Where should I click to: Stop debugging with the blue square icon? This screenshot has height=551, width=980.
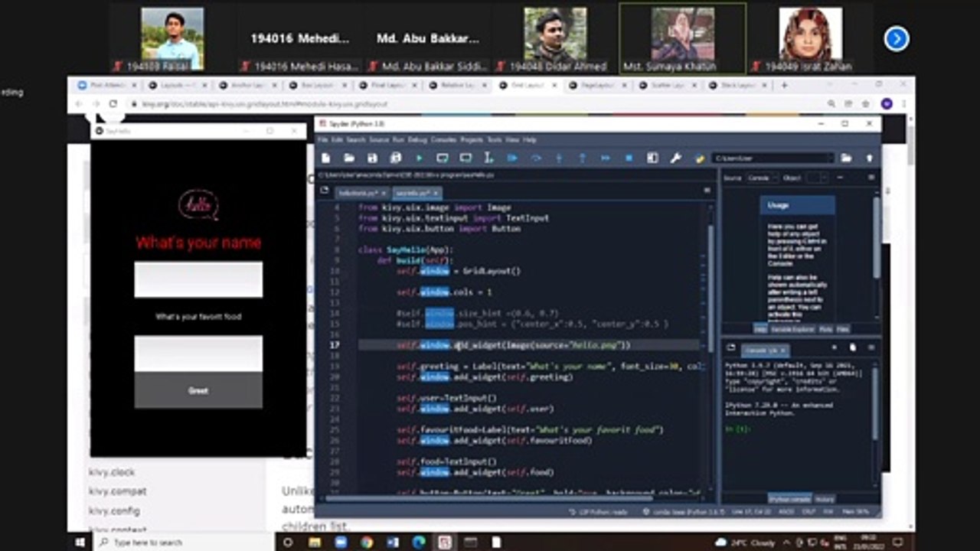click(629, 158)
